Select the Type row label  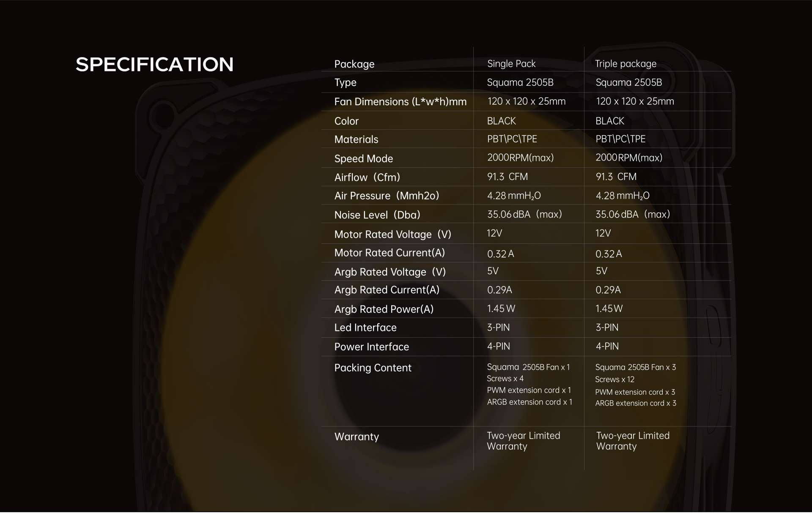[345, 83]
